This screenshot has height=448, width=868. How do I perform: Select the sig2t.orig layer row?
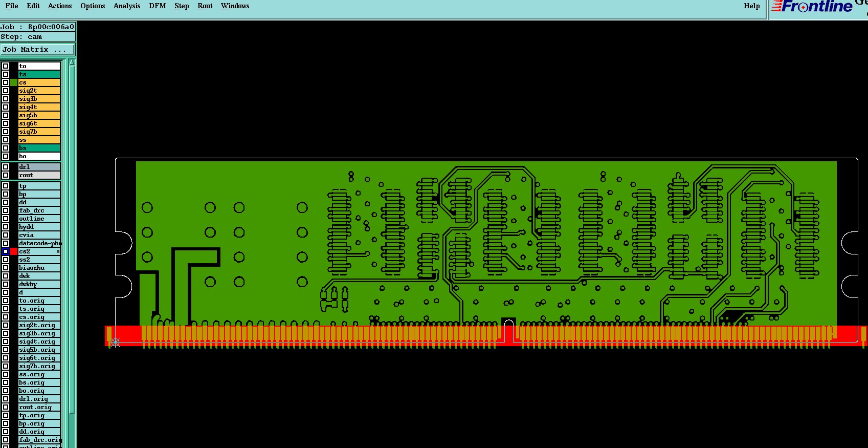(39, 325)
